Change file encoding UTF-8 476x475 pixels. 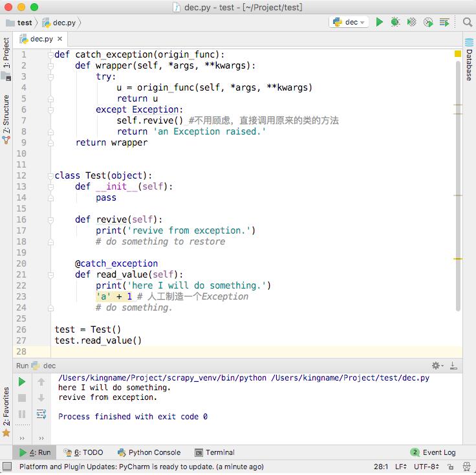[426, 467]
